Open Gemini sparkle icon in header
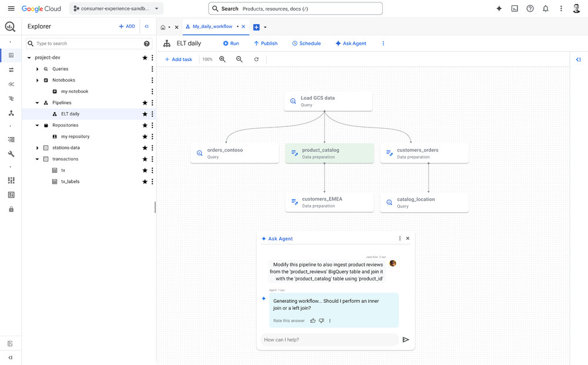The height and width of the screenshot is (365, 588). pos(499,9)
